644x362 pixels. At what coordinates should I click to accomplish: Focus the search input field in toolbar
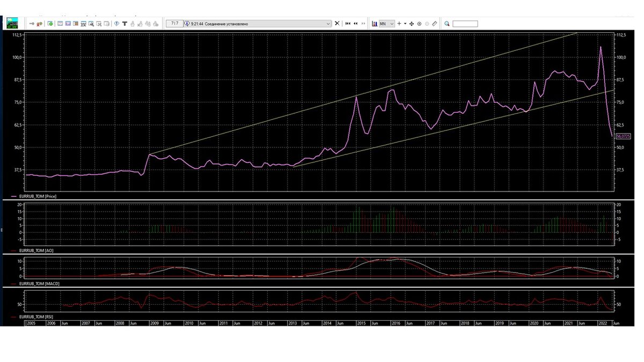[465, 24]
